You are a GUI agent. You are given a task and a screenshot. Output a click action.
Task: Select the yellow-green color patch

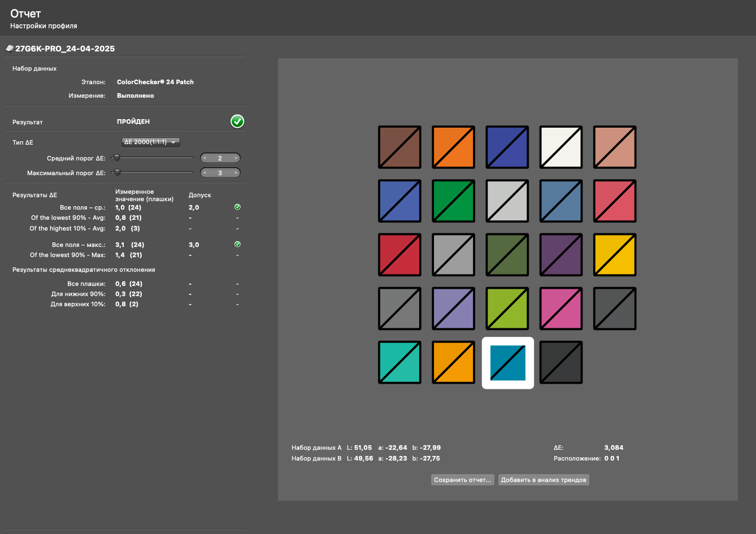[x=507, y=309]
